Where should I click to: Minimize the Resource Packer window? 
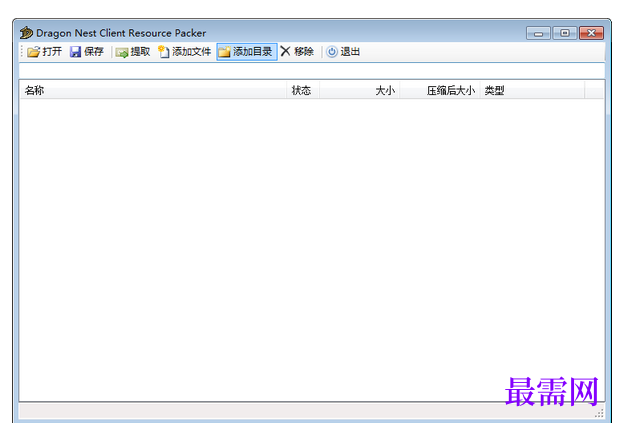tap(538, 33)
